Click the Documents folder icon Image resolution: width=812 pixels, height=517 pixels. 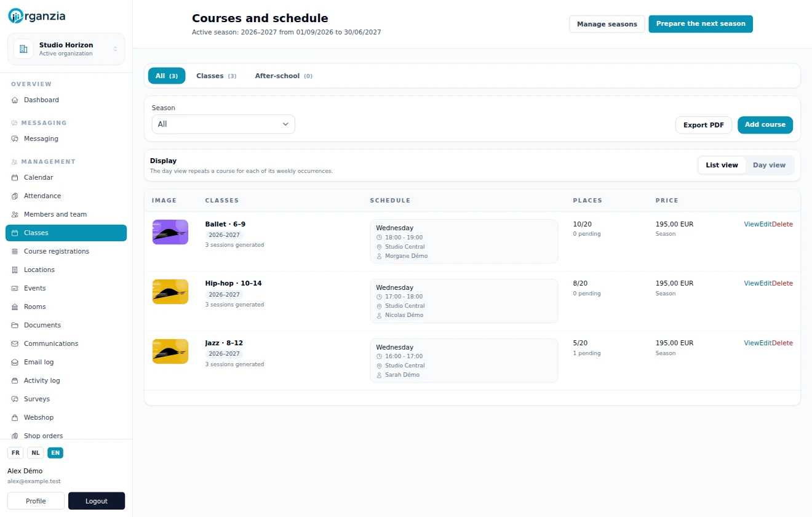click(15, 325)
